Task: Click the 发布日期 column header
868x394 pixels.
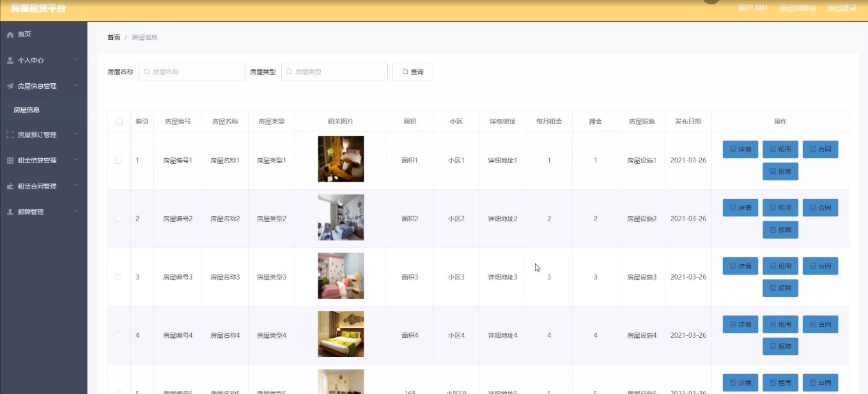Action: [x=688, y=122]
